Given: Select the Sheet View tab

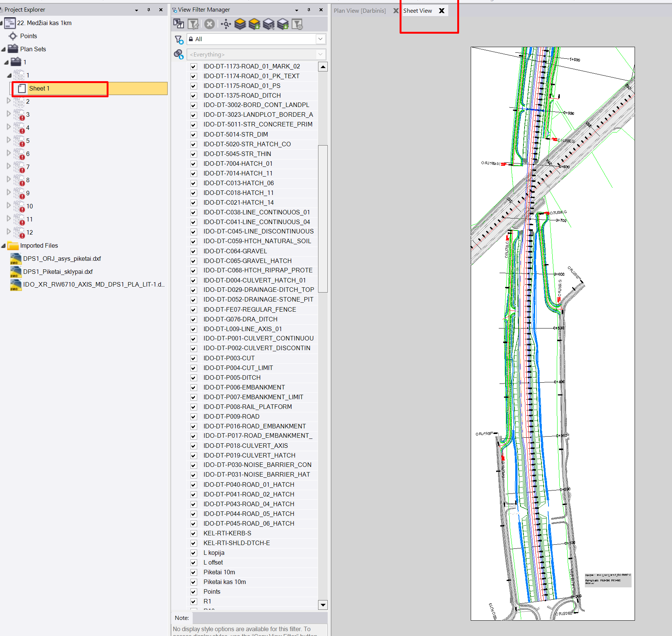Looking at the screenshot, I should point(418,11).
